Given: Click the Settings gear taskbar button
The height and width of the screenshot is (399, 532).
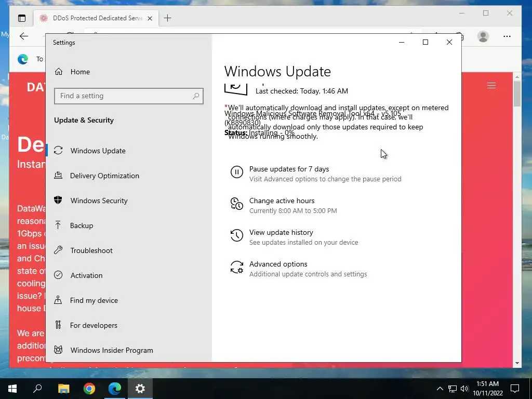Looking at the screenshot, I should pyautogui.click(x=140, y=389).
